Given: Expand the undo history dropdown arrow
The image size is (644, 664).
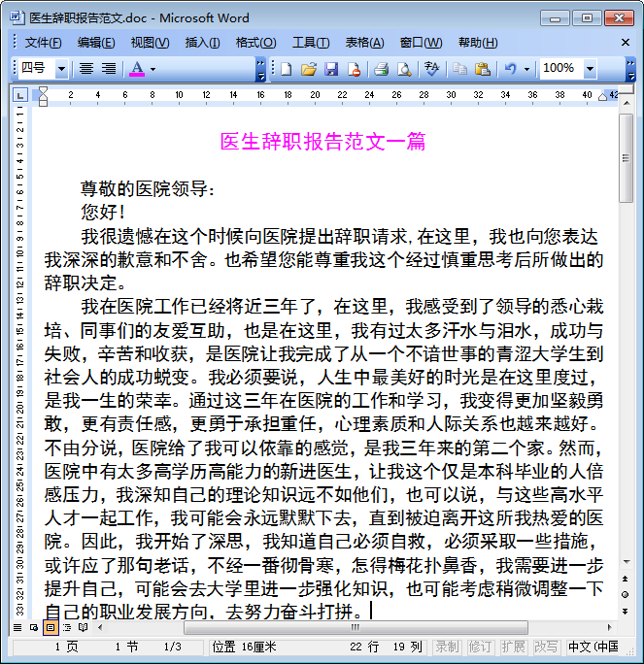Looking at the screenshot, I should tap(526, 69).
